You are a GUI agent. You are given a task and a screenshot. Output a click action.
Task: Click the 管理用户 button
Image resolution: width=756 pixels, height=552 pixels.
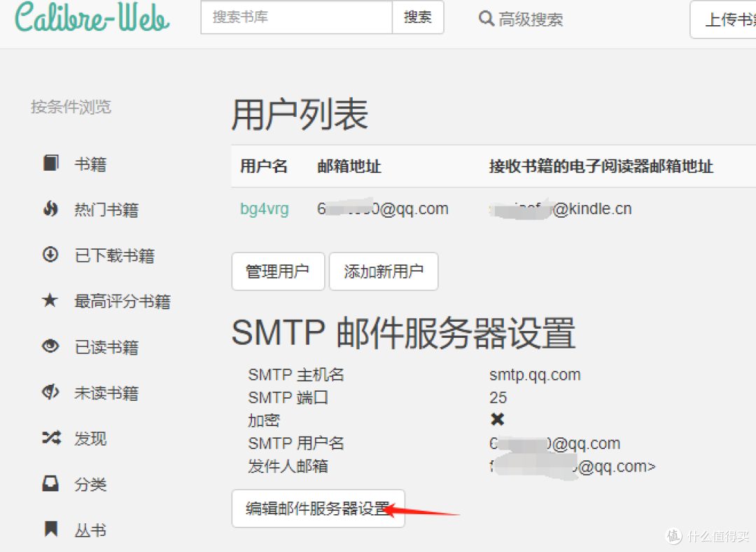pos(278,271)
